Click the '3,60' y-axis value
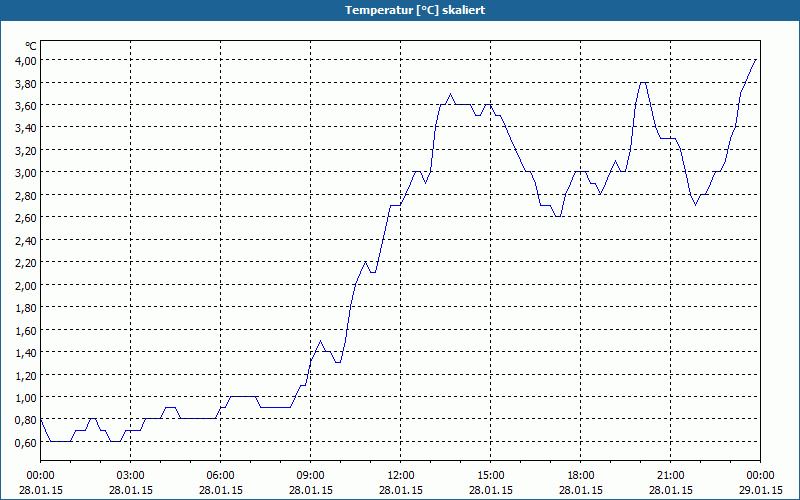The height and width of the screenshot is (500, 800). click(x=26, y=105)
